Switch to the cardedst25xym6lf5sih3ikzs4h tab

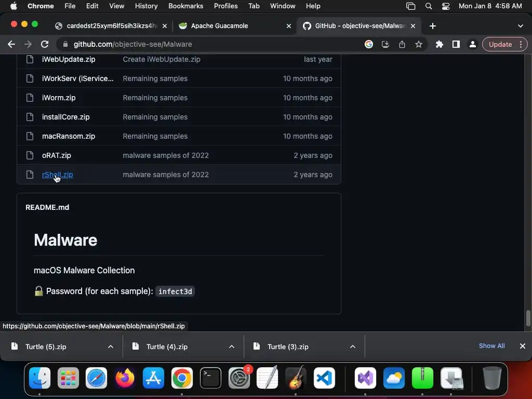click(111, 26)
